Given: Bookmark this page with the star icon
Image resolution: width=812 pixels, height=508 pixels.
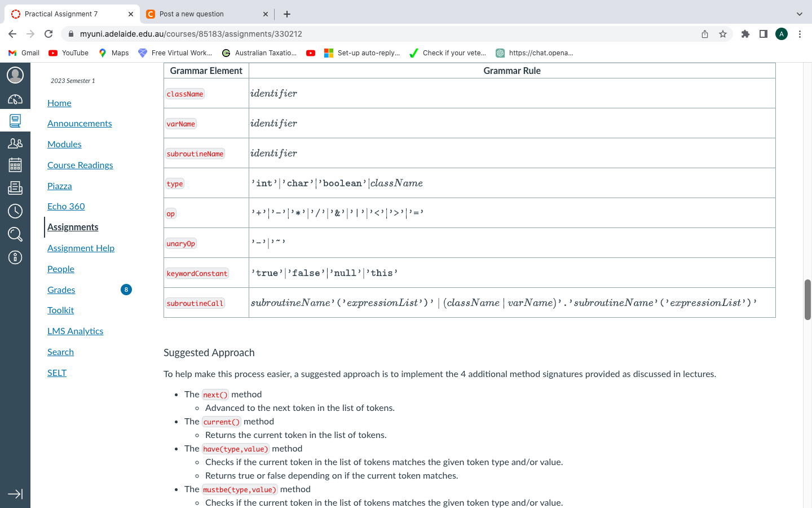Looking at the screenshot, I should (x=722, y=34).
